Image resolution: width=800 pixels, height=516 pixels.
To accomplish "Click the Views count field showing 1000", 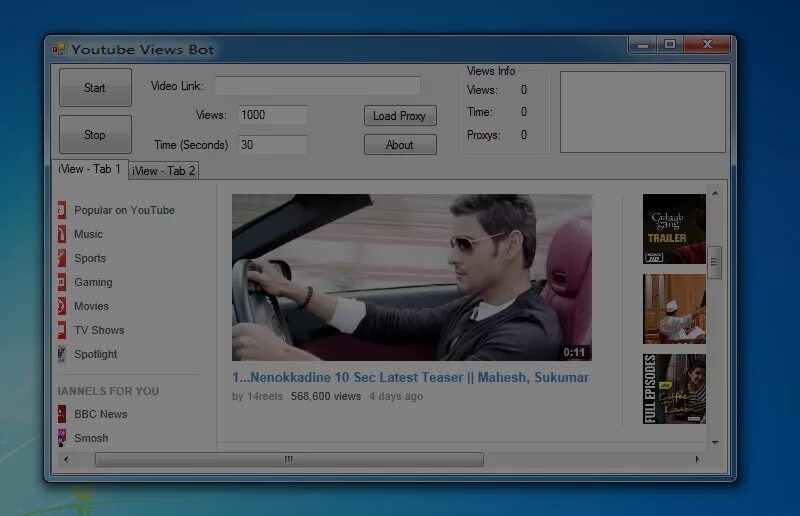I will click(272, 115).
